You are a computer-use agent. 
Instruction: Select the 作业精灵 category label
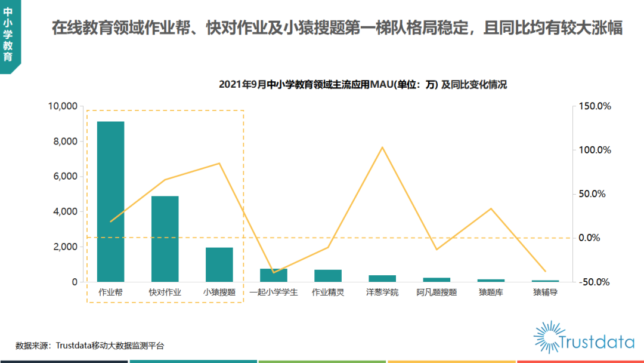coord(328,293)
